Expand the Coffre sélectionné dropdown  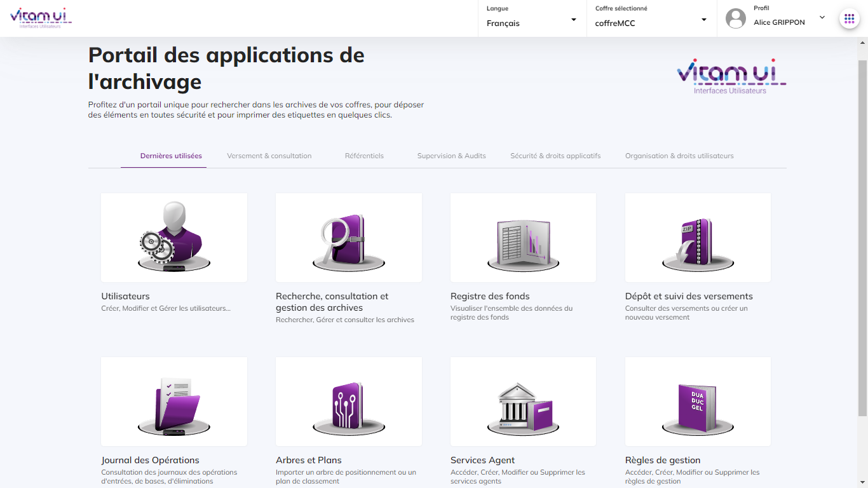pos(703,20)
